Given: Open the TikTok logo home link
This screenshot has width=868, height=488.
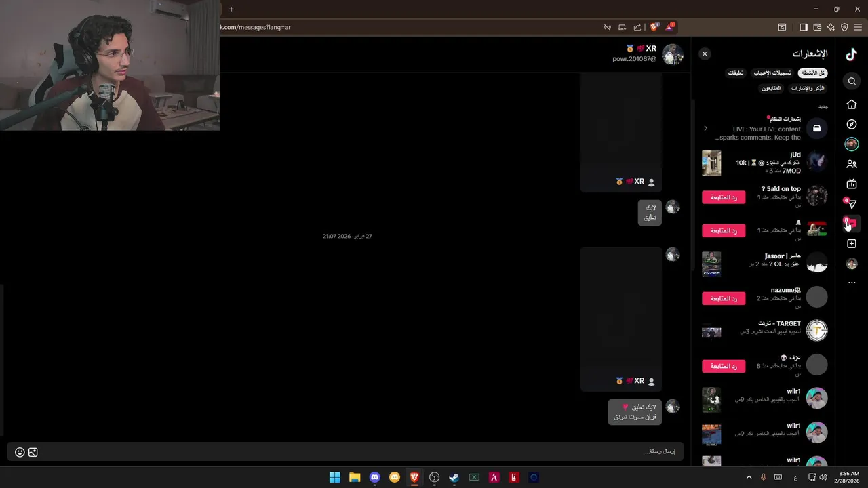Looking at the screenshot, I should pyautogui.click(x=852, y=55).
